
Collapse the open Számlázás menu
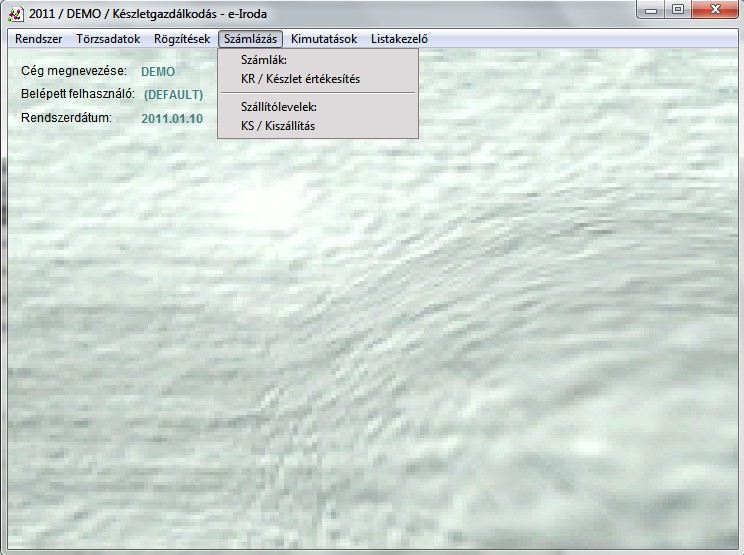click(251, 39)
